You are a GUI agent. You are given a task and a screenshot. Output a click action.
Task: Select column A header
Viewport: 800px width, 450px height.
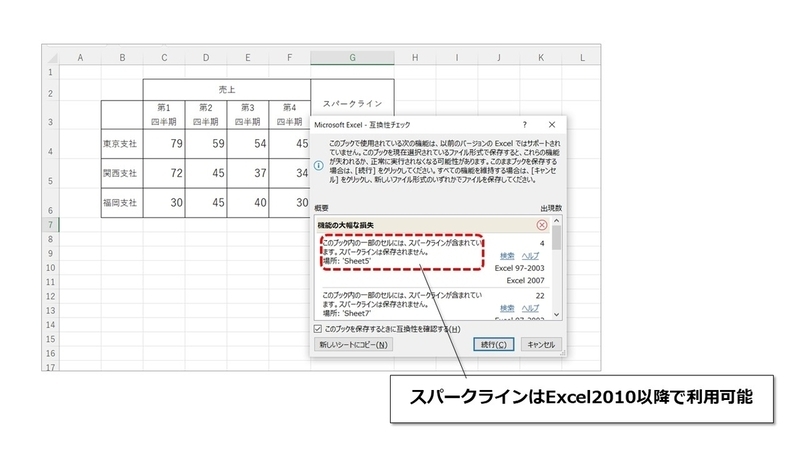pyautogui.click(x=80, y=58)
